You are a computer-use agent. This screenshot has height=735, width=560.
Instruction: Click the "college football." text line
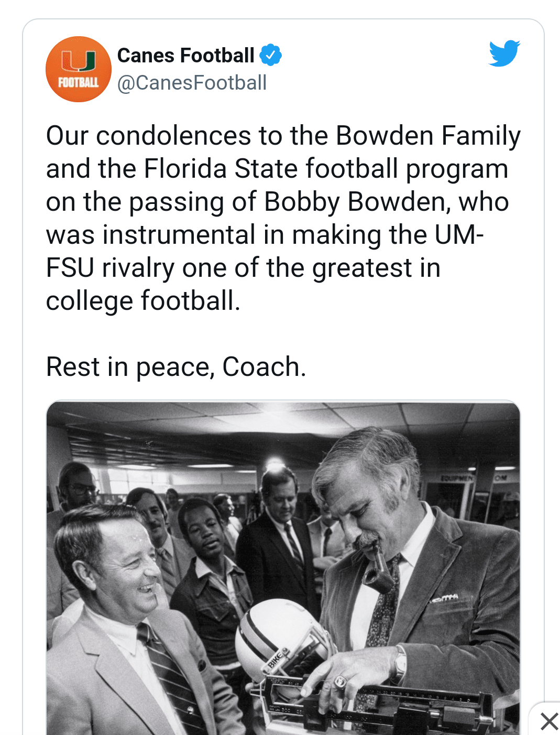(143, 301)
